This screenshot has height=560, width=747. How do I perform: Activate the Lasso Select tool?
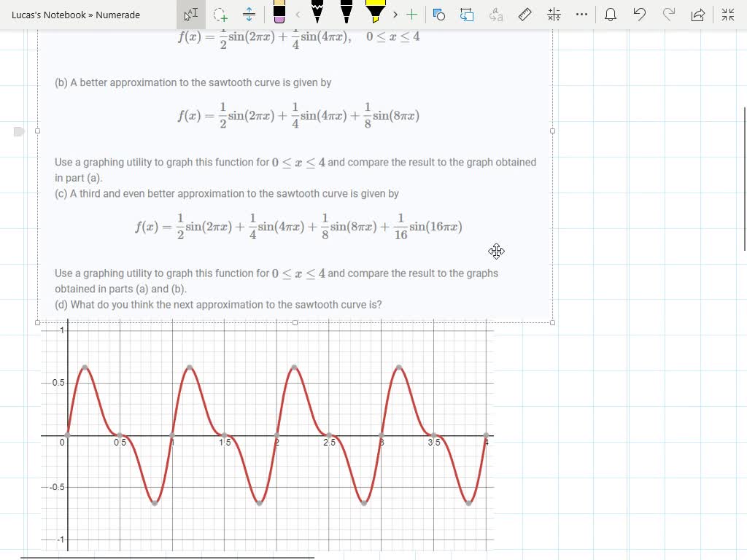coord(220,14)
